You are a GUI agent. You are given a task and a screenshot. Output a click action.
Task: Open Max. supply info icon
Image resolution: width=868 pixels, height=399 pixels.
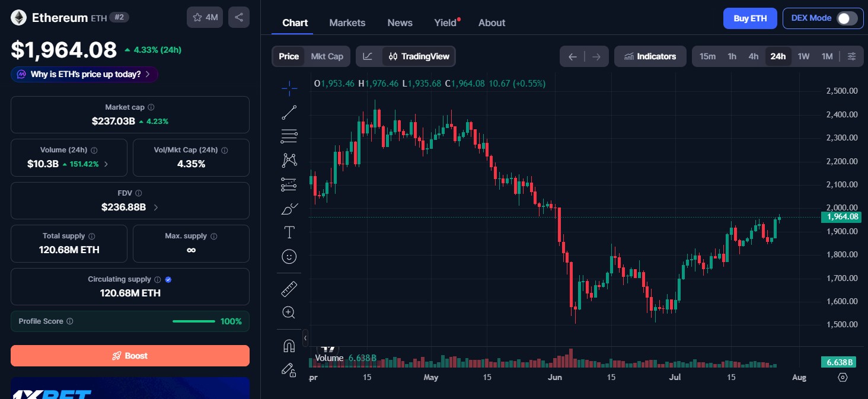[x=214, y=236]
